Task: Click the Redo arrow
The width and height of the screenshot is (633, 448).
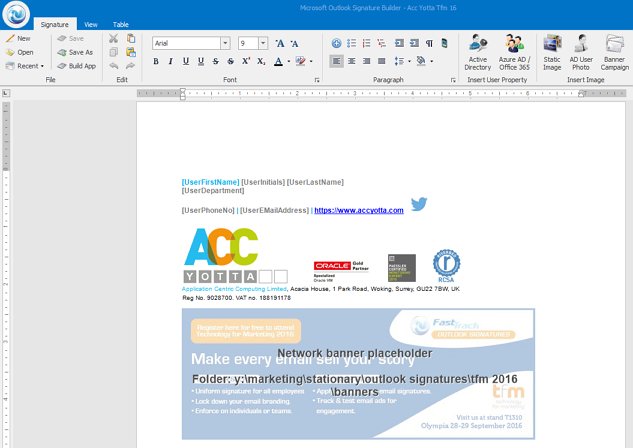Action: pos(130,66)
